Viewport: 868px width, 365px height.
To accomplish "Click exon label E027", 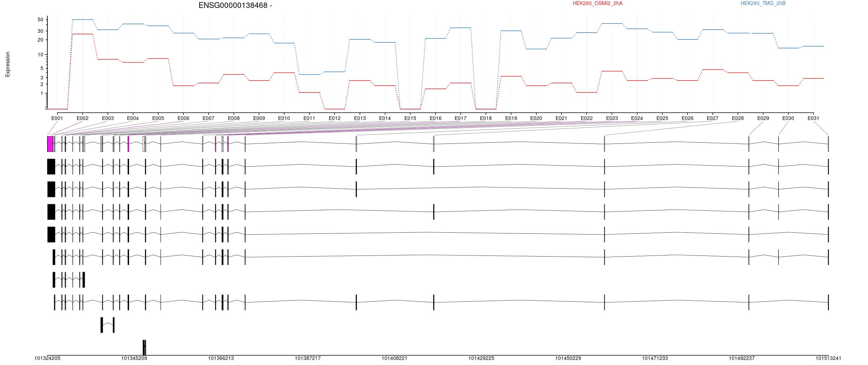I will (712, 118).
